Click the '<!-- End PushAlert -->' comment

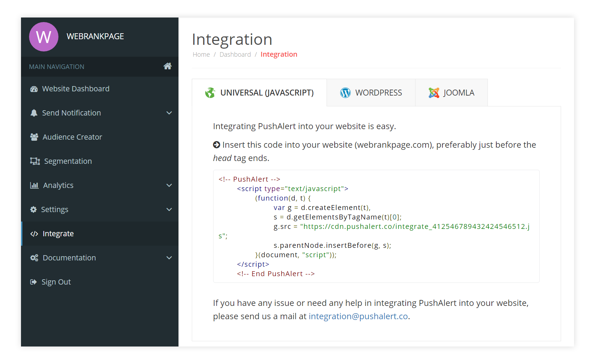276,274
